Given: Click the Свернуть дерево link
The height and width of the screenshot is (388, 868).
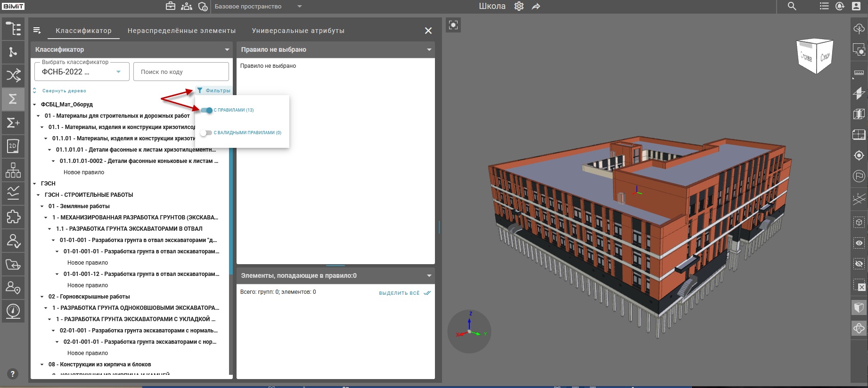Looking at the screenshot, I should point(64,91).
